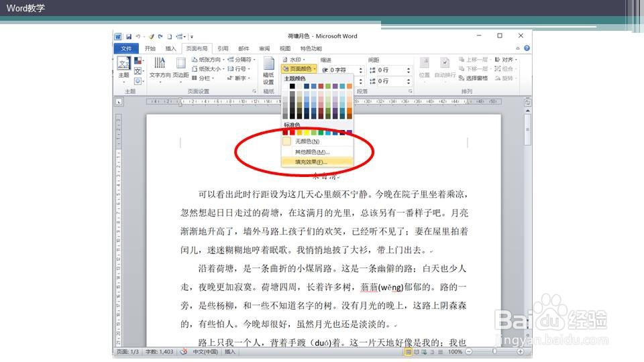Click the 100% zoom level button
Image resolution: width=644 pixels, height=362 pixels.
[x=455, y=352]
